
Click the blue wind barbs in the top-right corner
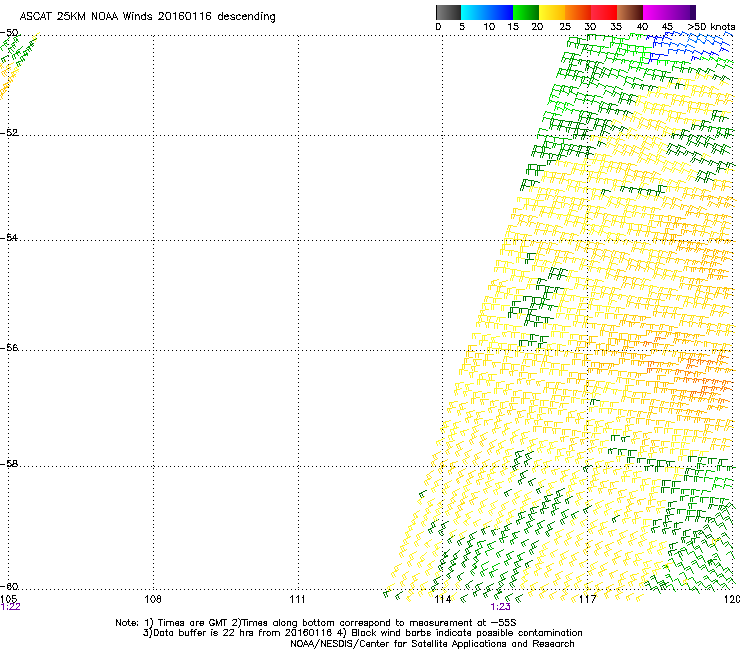click(x=689, y=46)
